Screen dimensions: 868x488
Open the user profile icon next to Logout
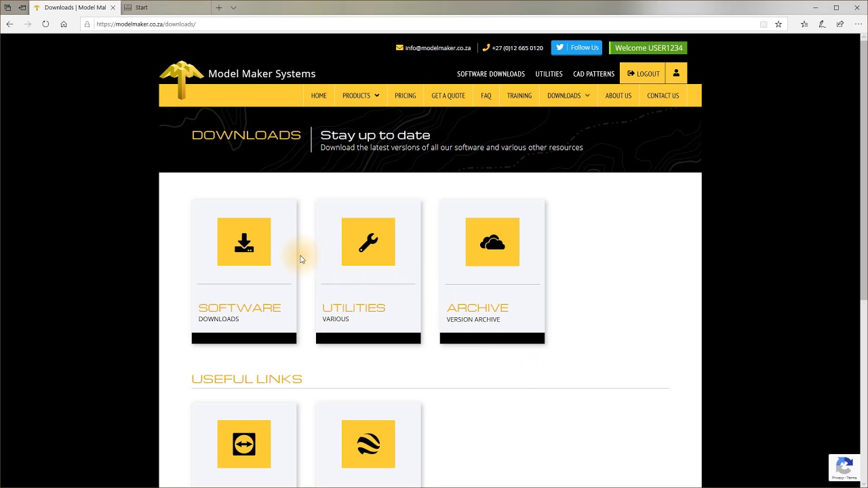pos(676,73)
